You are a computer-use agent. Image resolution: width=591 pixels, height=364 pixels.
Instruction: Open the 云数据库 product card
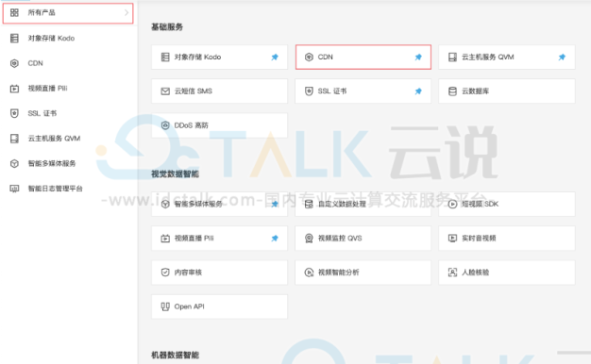click(507, 91)
